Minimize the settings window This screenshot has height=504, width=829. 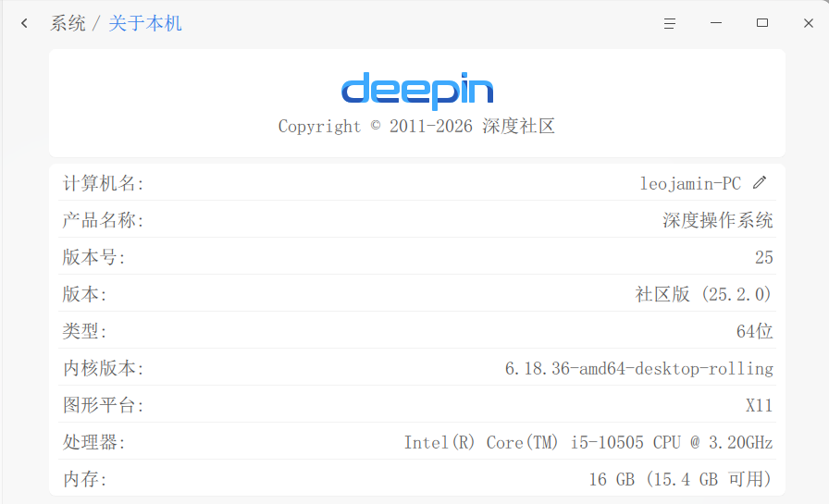pyautogui.click(x=716, y=23)
